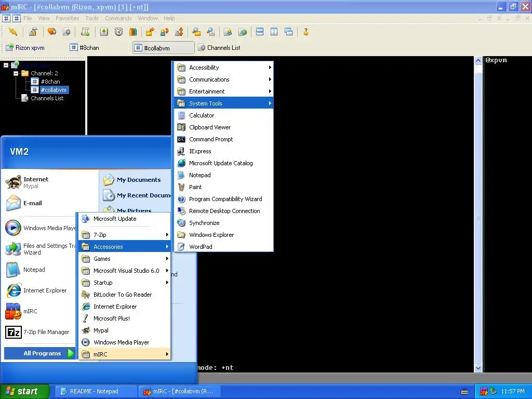Image resolution: width=532 pixels, height=399 pixels.
Task: Expand the Entertainment submenu
Action: tap(223, 91)
